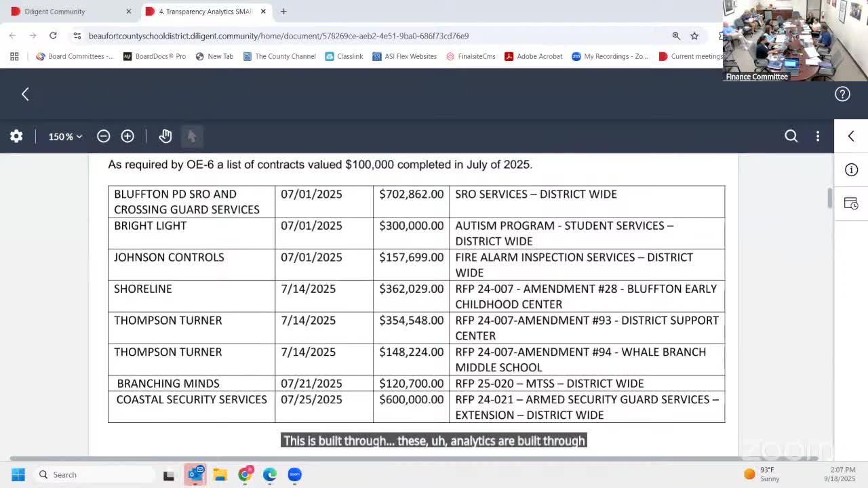Click the zoom in plus button
Image resolution: width=868 pixels, height=488 pixels.
pos(127,136)
